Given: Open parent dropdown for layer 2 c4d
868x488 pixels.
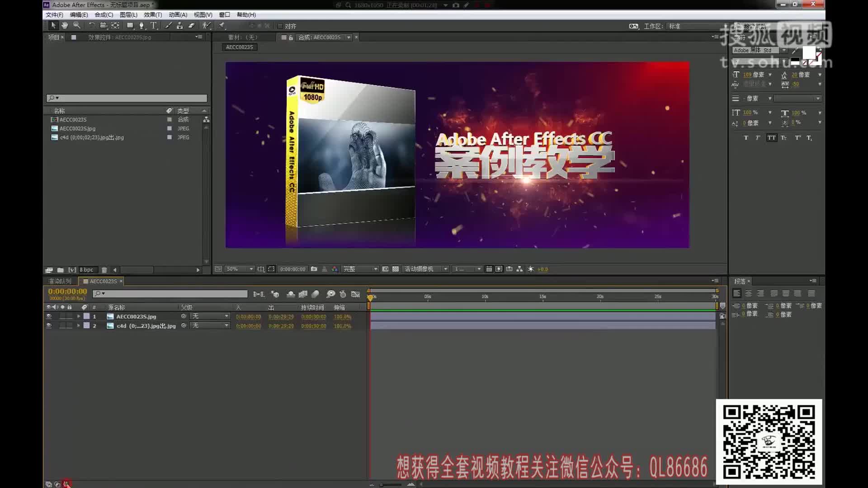Looking at the screenshot, I should tap(210, 325).
